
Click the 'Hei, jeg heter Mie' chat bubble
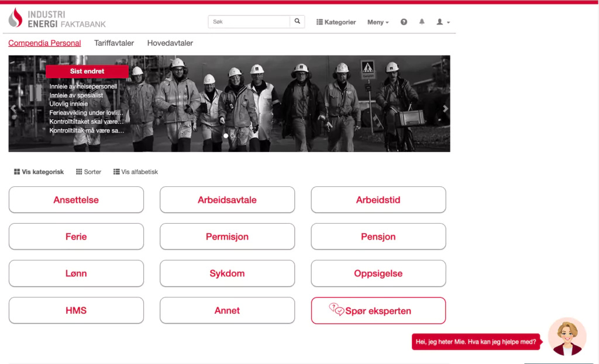(476, 342)
